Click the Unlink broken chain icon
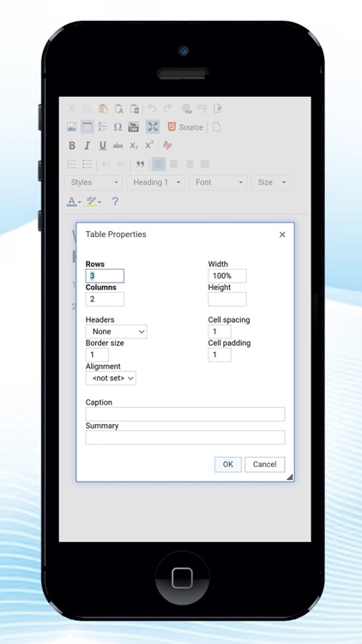 click(202, 108)
